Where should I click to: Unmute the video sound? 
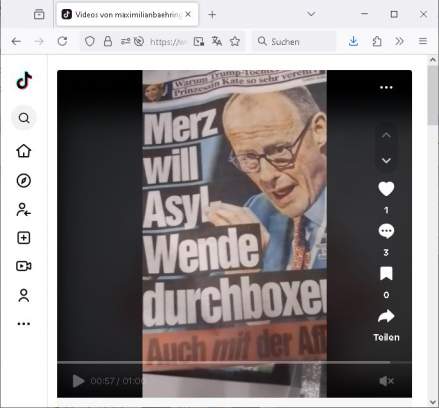tap(386, 381)
